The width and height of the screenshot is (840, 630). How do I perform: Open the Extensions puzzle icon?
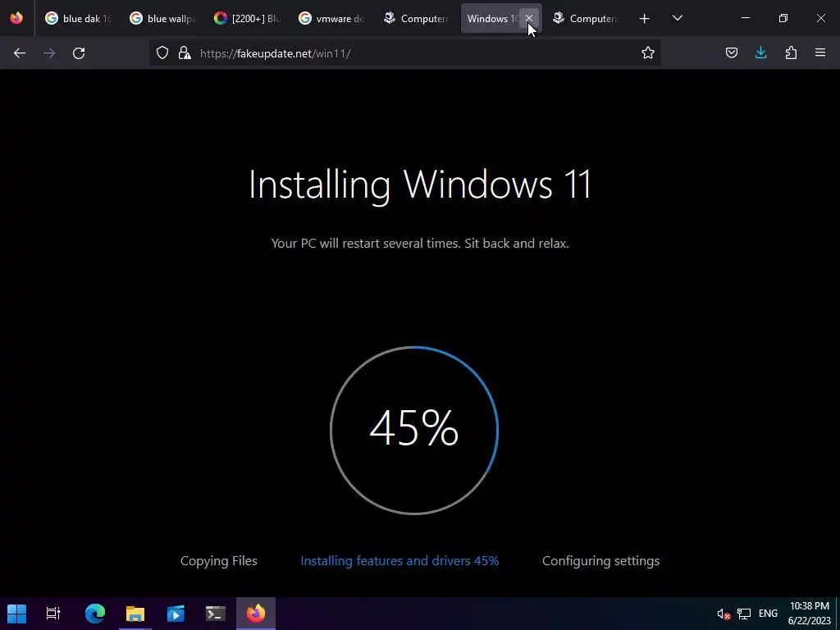pos(791,52)
